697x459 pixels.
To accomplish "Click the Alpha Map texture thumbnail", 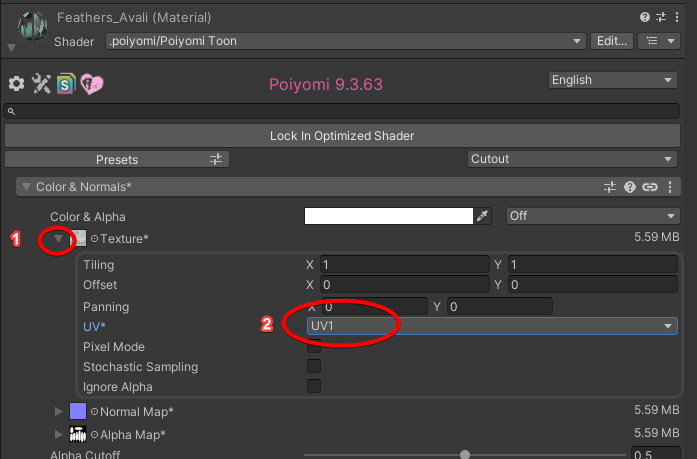I will click(x=78, y=434).
